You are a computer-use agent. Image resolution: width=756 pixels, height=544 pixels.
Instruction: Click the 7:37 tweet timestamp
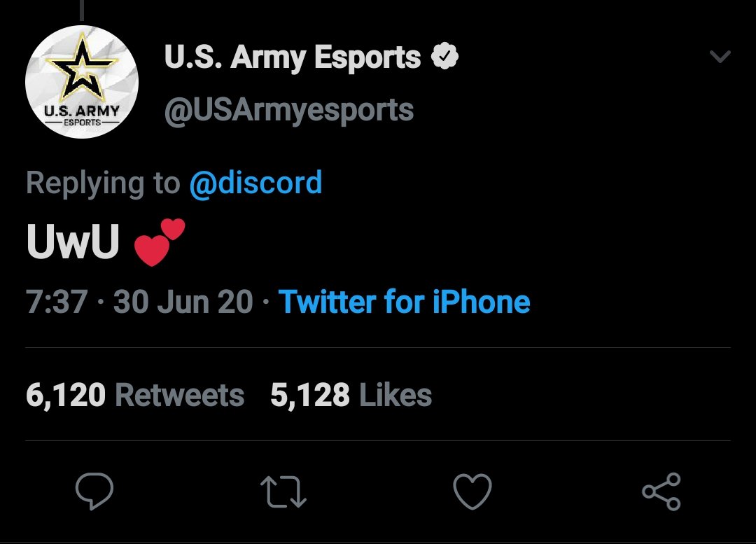(x=57, y=302)
